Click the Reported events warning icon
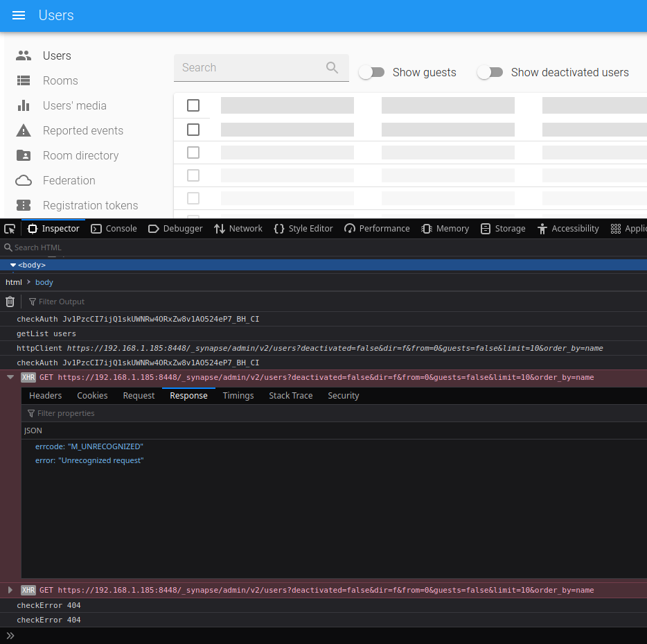 pyautogui.click(x=24, y=130)
